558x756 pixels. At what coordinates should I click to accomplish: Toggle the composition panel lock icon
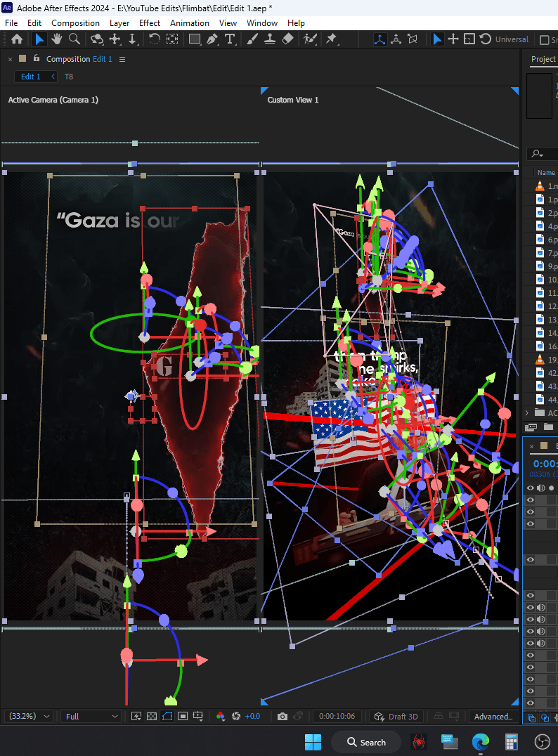(x=36, y=58)
